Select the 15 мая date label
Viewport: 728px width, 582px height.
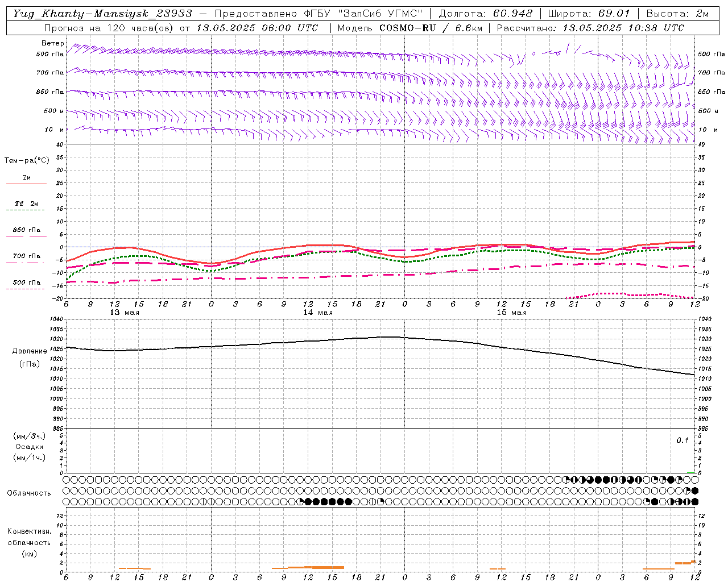click(x=511, y=313)
